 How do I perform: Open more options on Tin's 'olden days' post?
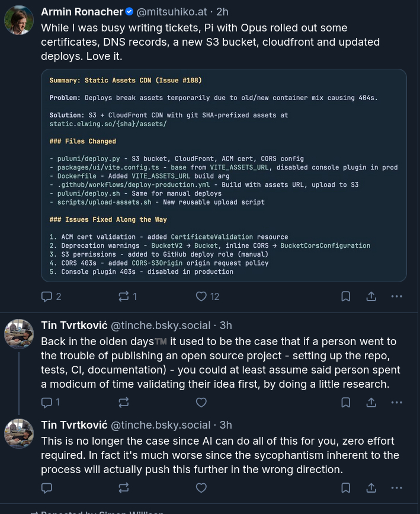[x=397, y=403]
